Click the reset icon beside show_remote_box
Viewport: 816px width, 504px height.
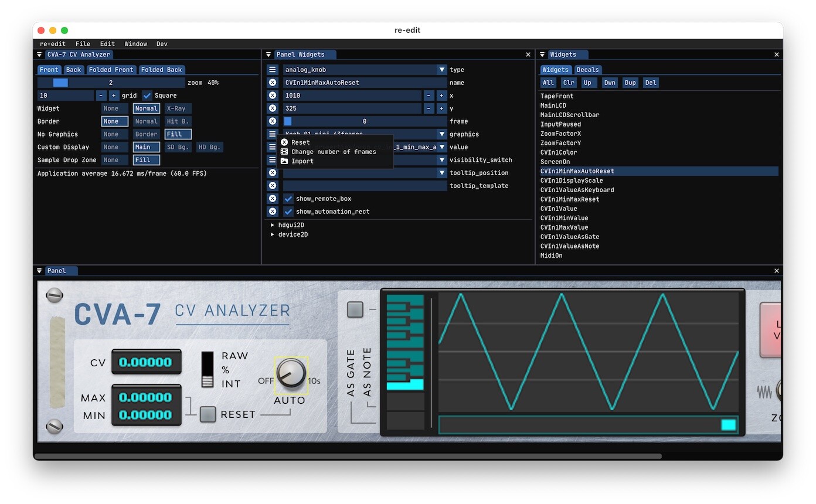pyautogui.click(x=272, y=199)
